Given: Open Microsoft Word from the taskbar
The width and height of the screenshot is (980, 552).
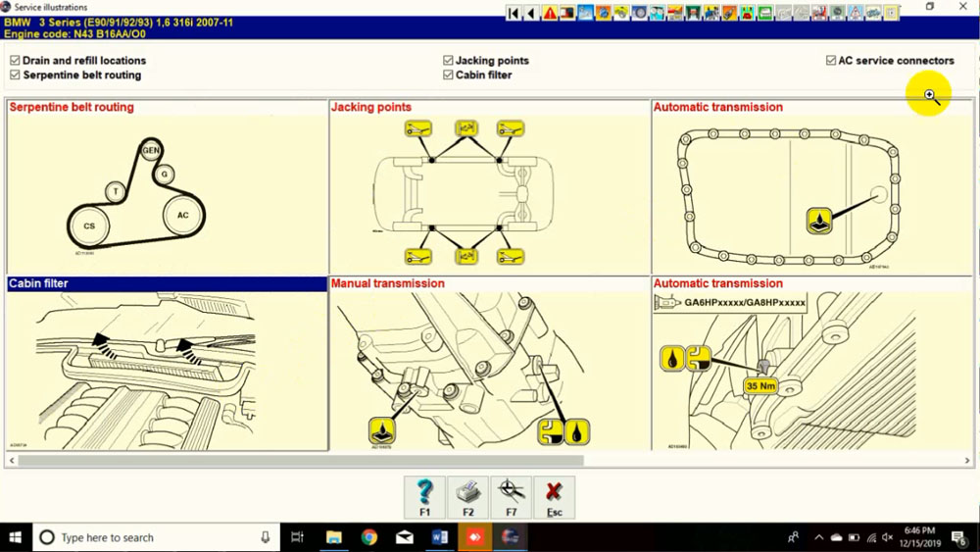Looking at the screenshot, I should tap(440, 537).
